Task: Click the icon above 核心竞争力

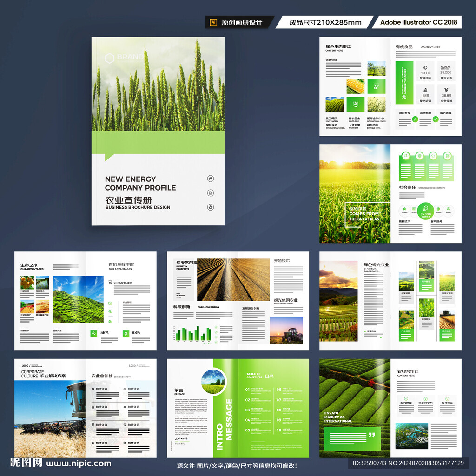Action: 425,398
